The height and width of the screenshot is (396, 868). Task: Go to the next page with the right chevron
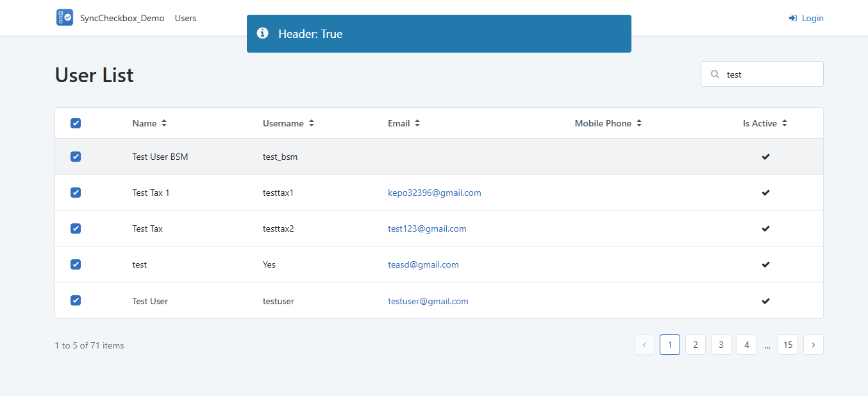click(x=814, y=345)
